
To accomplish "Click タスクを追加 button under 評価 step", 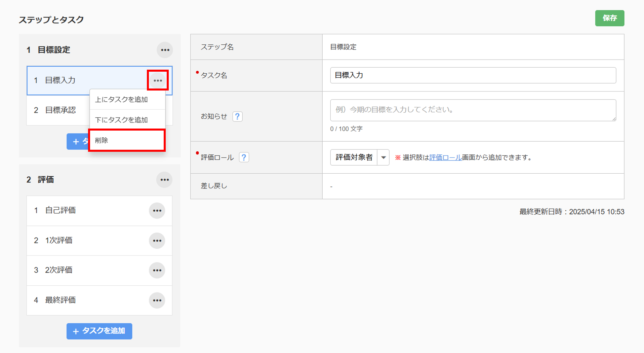I will point(99,331).
